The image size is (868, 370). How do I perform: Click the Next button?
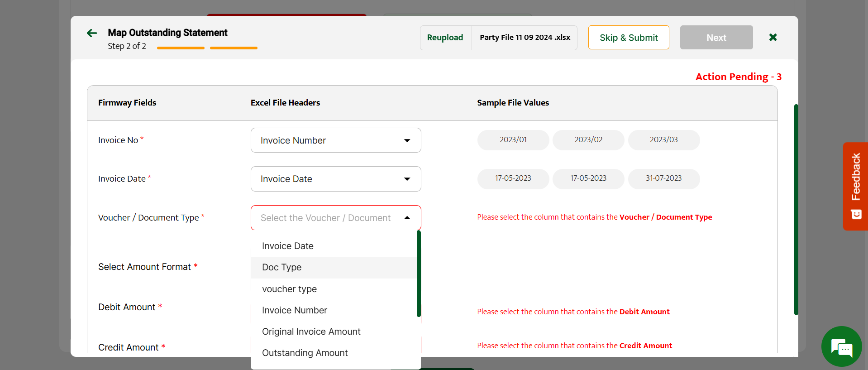pos(716,38)
